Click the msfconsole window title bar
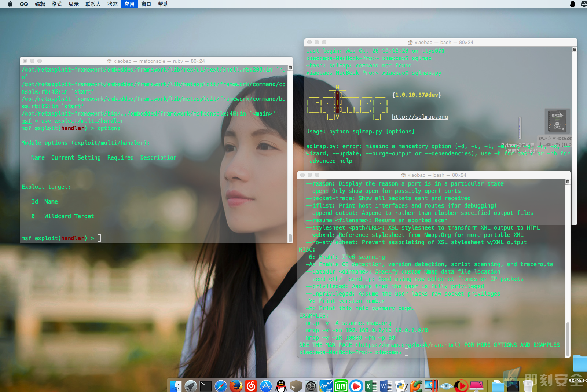Screen dimensions: 587x392 [x=156, y=61]
